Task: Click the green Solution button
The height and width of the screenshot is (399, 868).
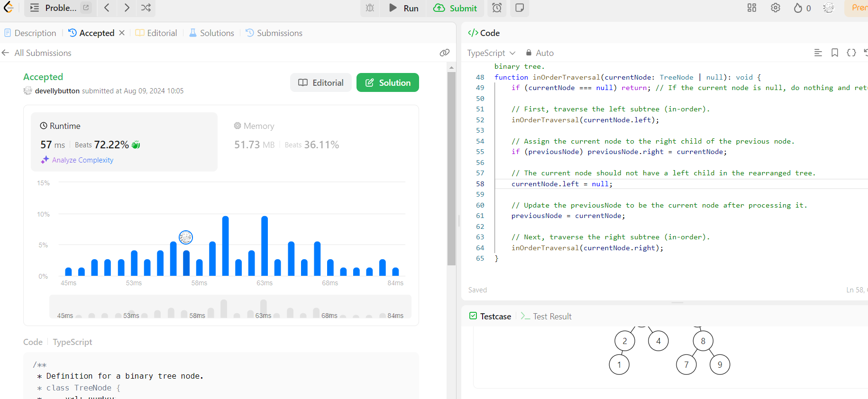Action: pos(388,82)
